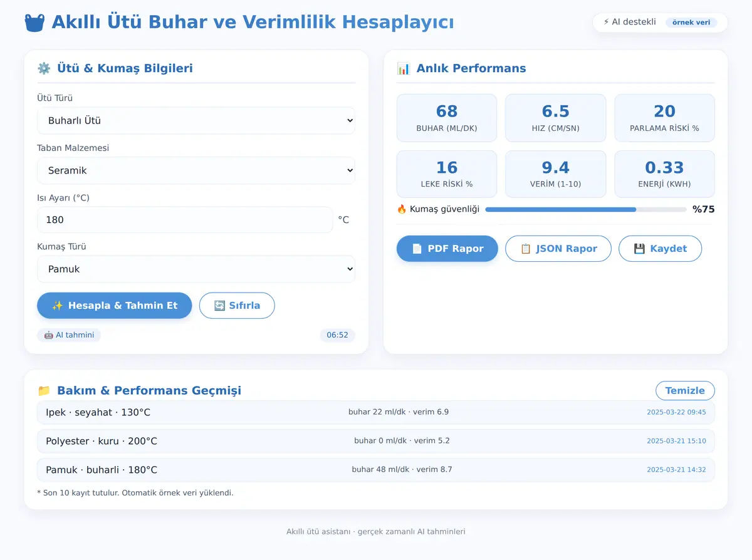
Task: Click the Buhar (ml/dk) stat card showing 68
Action: click(447, 118)
